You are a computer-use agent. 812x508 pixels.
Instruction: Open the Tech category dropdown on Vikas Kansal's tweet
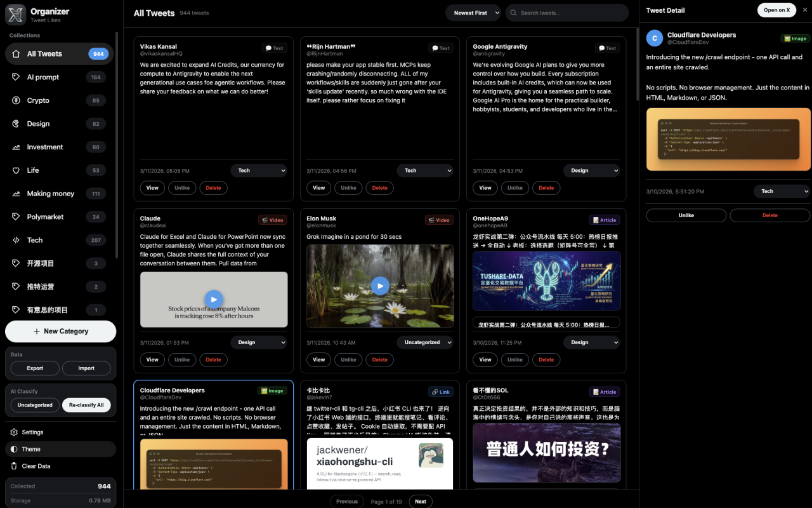(259, 171)
